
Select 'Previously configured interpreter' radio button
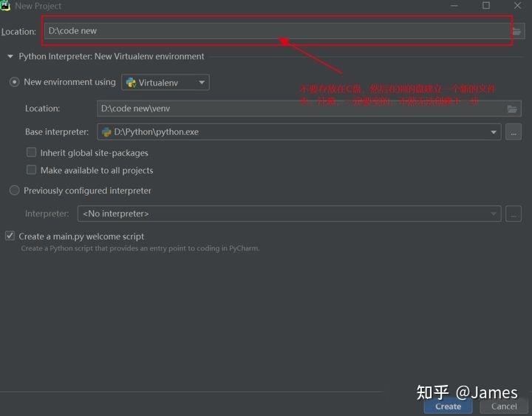(14, 191)
